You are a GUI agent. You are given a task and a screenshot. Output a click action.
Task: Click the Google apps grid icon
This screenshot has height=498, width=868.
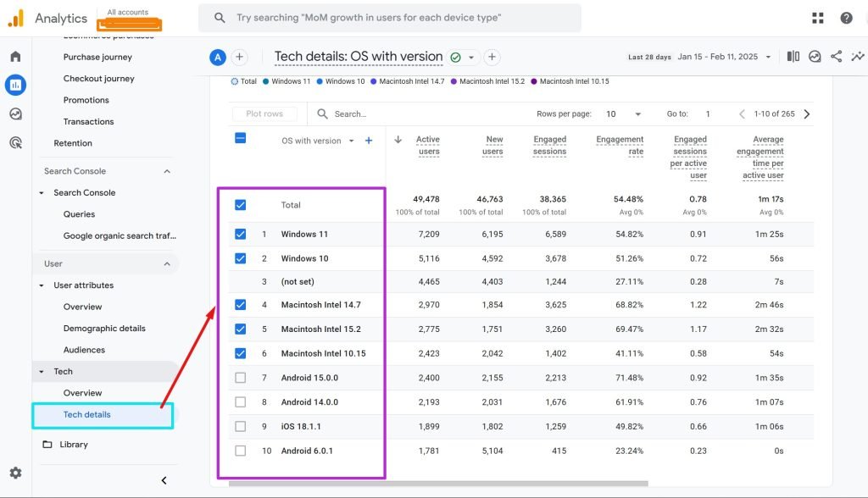pyautogui.click(x=818, y=18)
